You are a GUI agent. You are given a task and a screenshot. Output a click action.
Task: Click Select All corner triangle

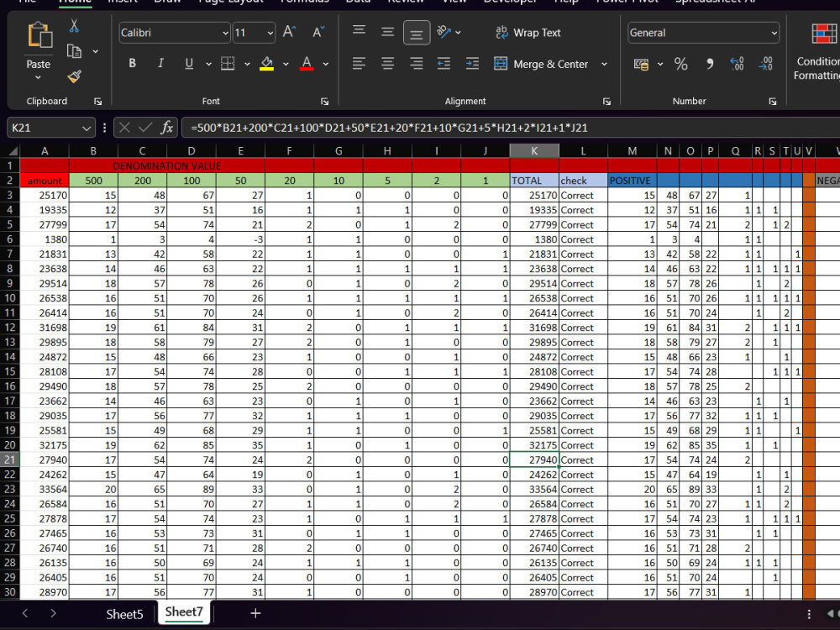coord(11,151)
